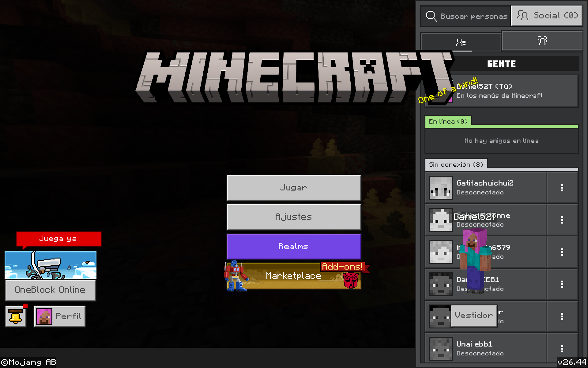Open the Vestidor dressing room
588x368 pixels.
[474, 316]
